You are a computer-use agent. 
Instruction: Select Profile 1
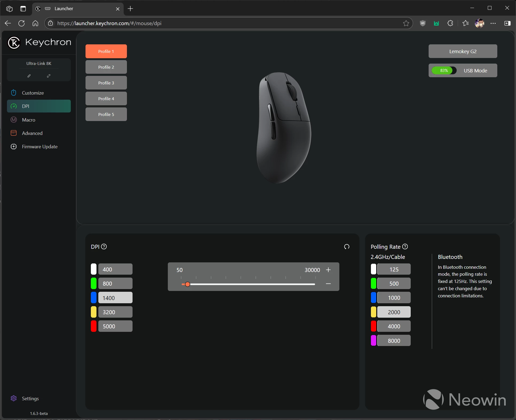[x=106, y=51]
